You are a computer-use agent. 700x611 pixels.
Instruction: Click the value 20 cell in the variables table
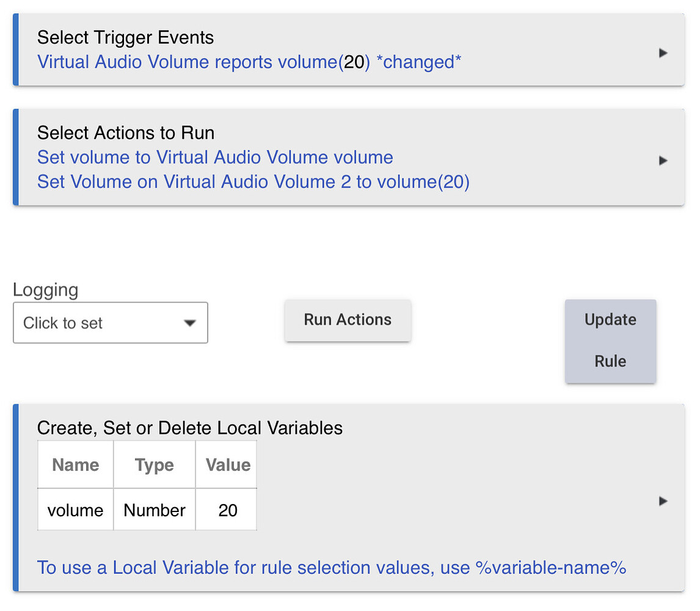point(226,510)
